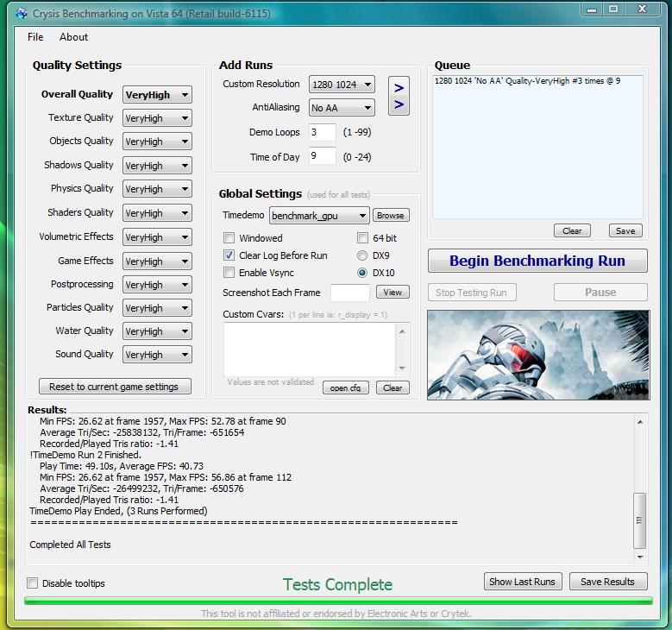Click the Results scrollbar up arrow
This screenshot has width=672, height=630.
[x=640, y=422]
